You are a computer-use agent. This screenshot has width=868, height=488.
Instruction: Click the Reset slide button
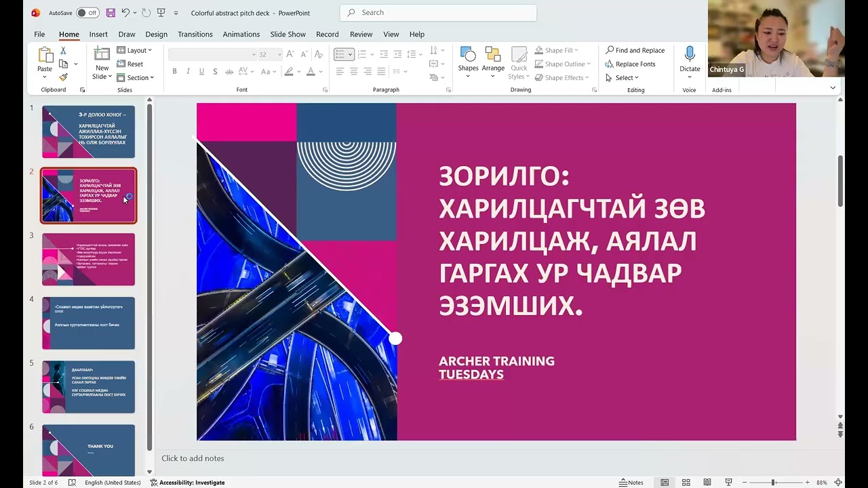[130, 64]
